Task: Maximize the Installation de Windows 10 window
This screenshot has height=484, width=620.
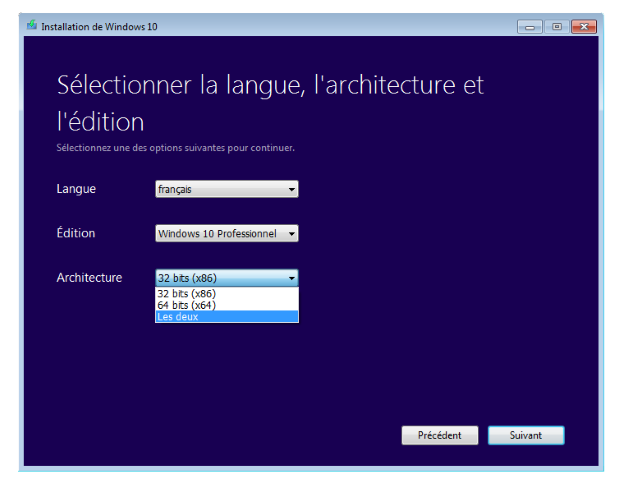Action: 557,27
